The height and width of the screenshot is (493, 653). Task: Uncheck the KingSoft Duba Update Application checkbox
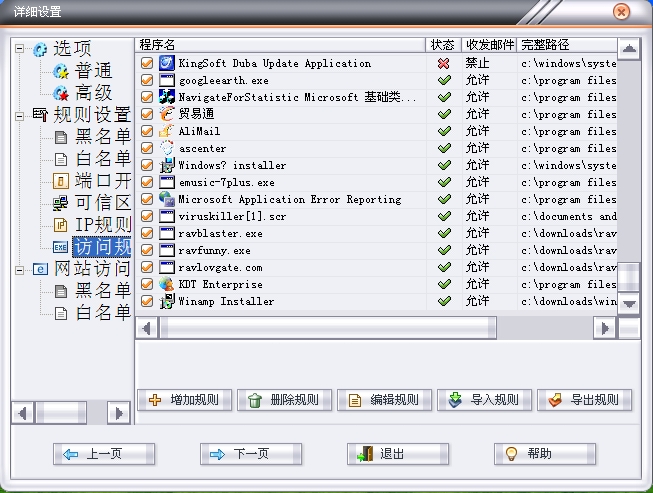click(147, 63)
